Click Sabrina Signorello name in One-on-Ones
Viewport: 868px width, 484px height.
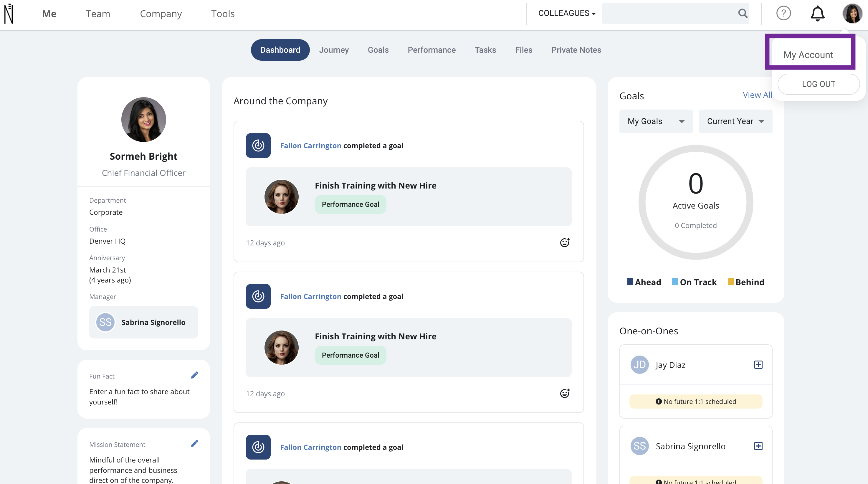[x=690, y=446]
